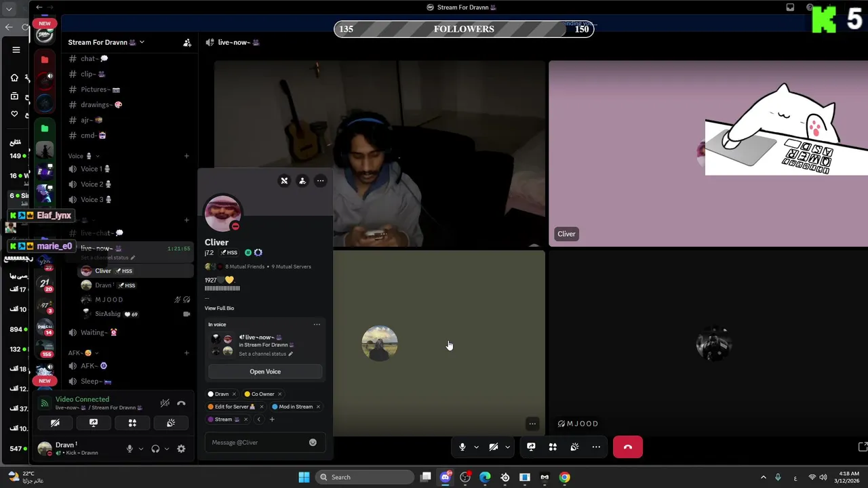Click the crossed-swords icon on Cliver profile

click(284, 181)
